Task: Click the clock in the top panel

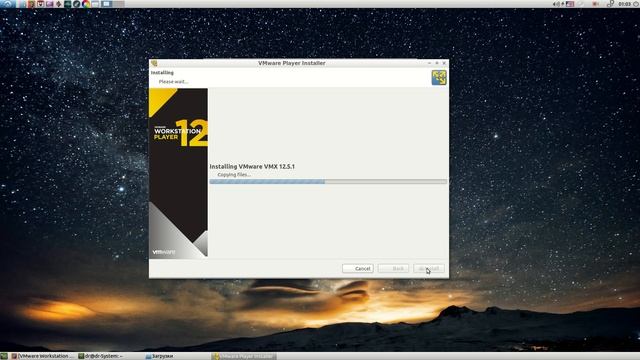Action: (x=624, y=4)
